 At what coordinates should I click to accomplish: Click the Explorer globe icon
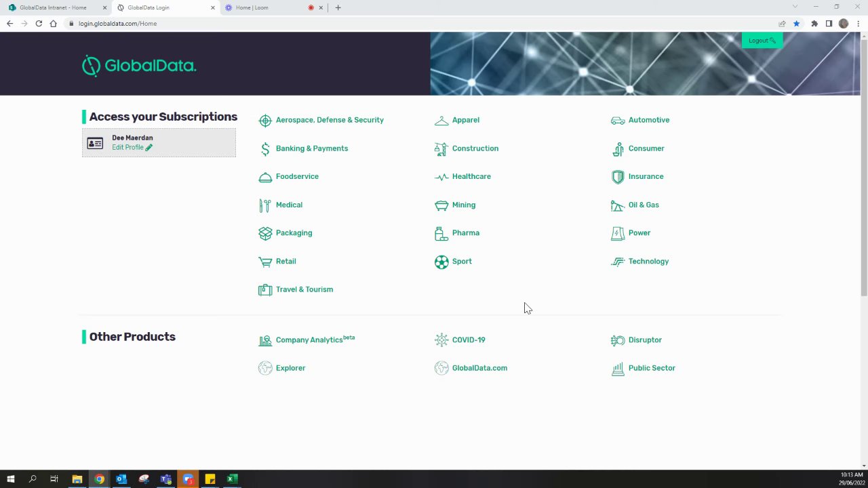point(265,368)
